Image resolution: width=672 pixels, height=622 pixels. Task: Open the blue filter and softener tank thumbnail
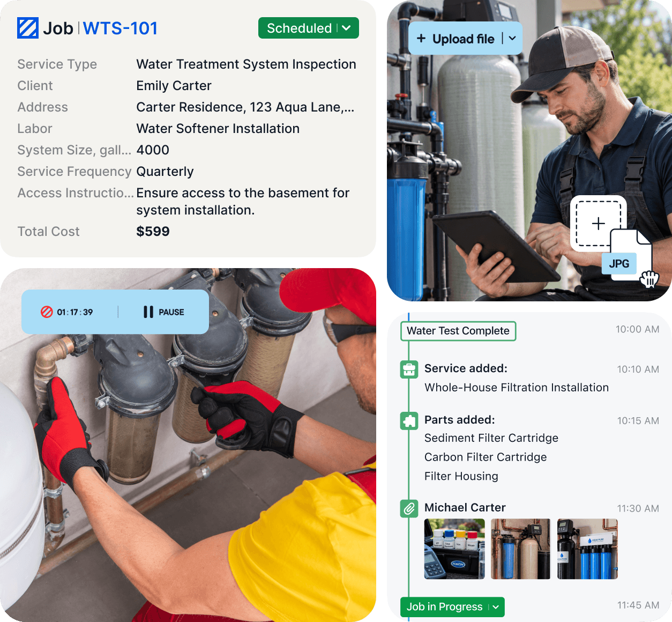coord(520,549)
